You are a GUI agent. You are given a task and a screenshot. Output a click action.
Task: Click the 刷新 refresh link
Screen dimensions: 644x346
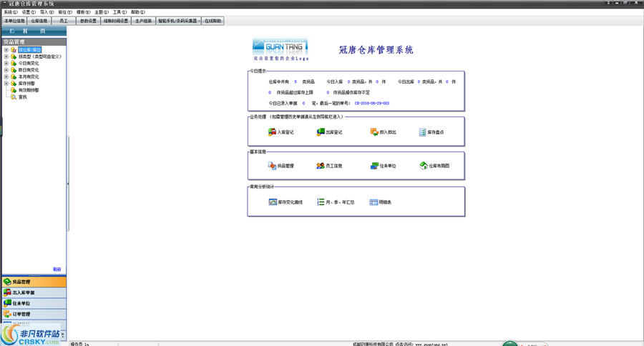click(57, 270)
